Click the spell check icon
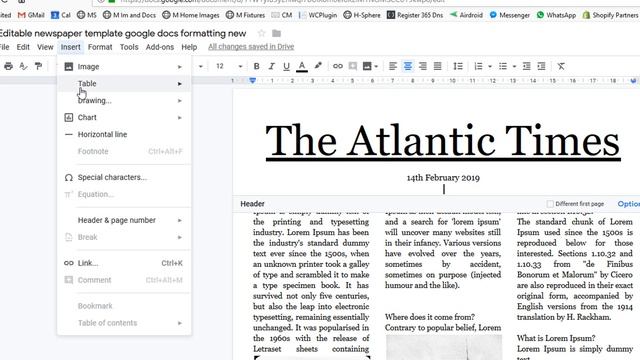The width and height of the screenshot is (640, 360). [x=23, y=66]
